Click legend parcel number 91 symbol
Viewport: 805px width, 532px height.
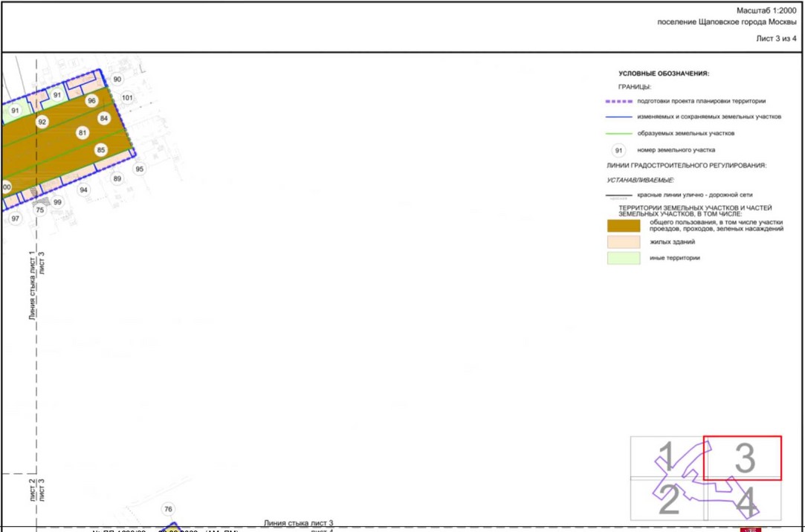618,150
